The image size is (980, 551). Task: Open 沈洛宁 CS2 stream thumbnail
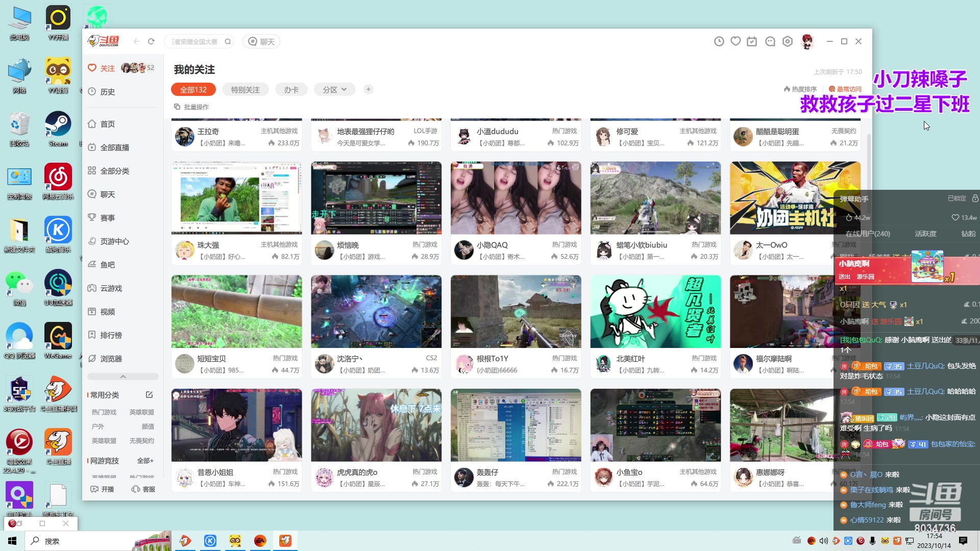coord(376,312)
